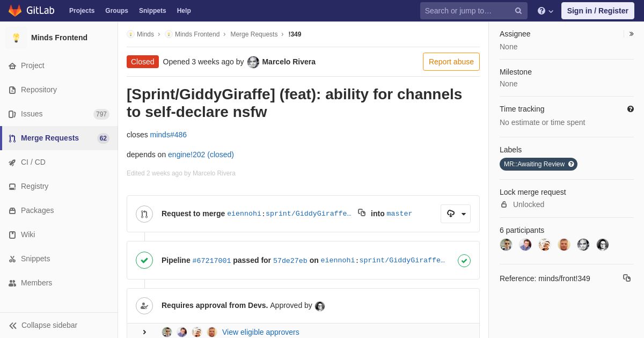Click the Merge Requests breadcrumb link
This screenshot has height=338, width=644.
(x=254, y=34)
